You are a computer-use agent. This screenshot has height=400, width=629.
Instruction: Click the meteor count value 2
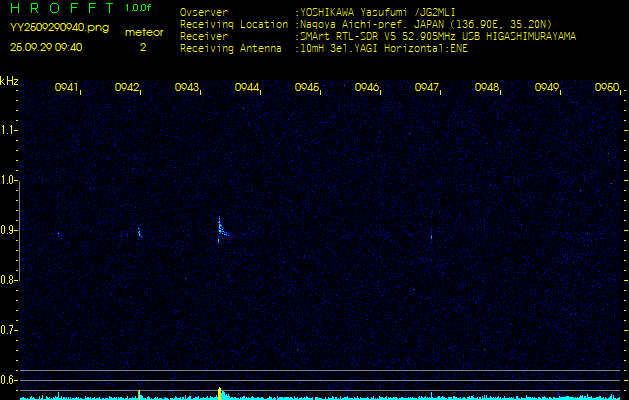click(143, 47)
